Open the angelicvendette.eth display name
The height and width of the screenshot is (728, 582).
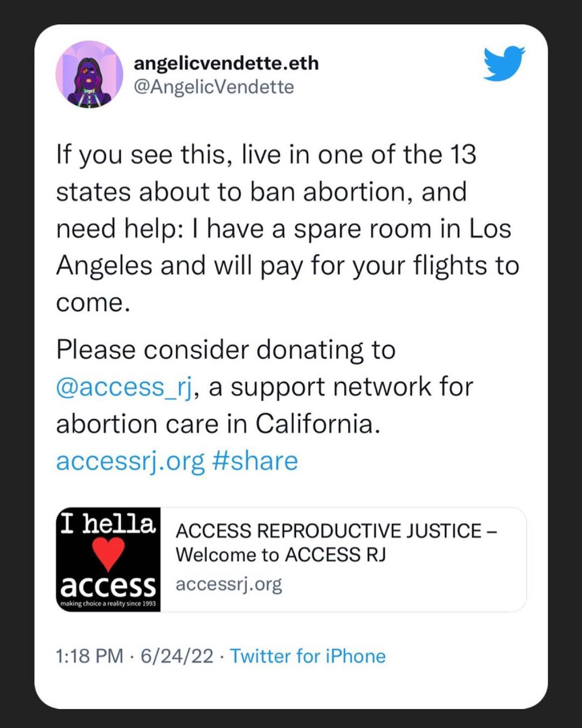coord(226,63)
